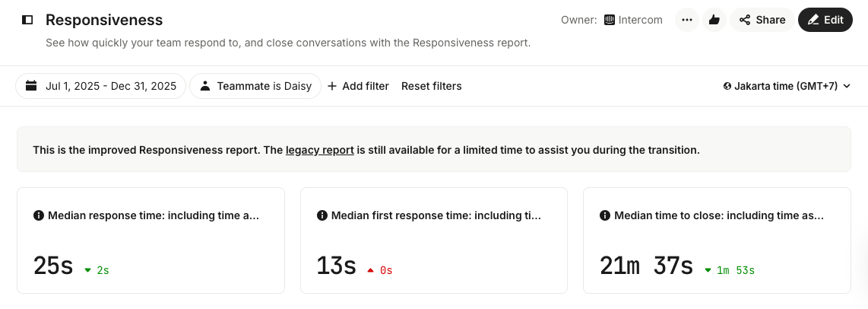Toggle the sidebar panel icon
This screenshot has width=868, height=309.
click(x=27, y=20)
